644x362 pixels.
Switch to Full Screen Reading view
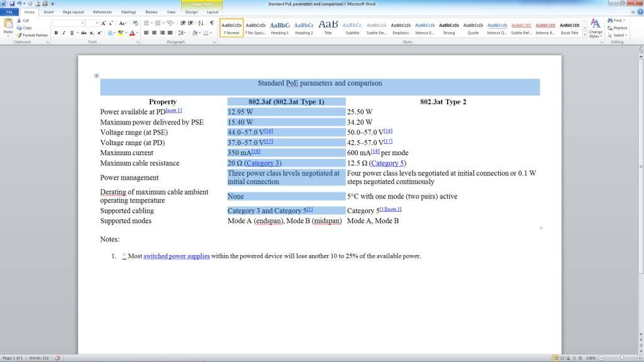click(562, 358)
